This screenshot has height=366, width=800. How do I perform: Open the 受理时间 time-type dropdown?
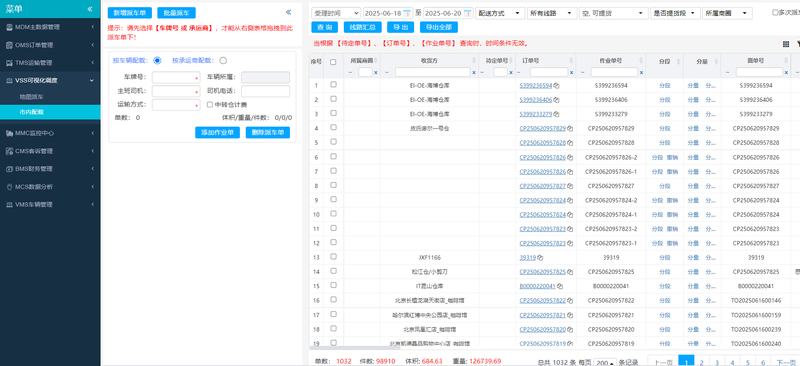tap(336, 13)
